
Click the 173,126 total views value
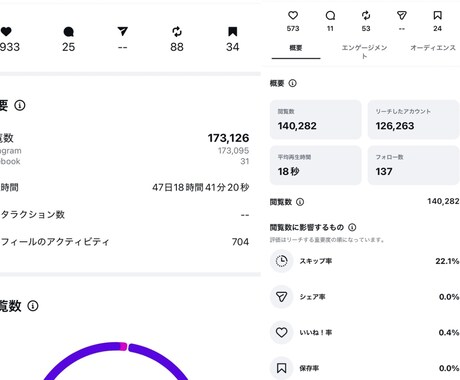point(228,138)
